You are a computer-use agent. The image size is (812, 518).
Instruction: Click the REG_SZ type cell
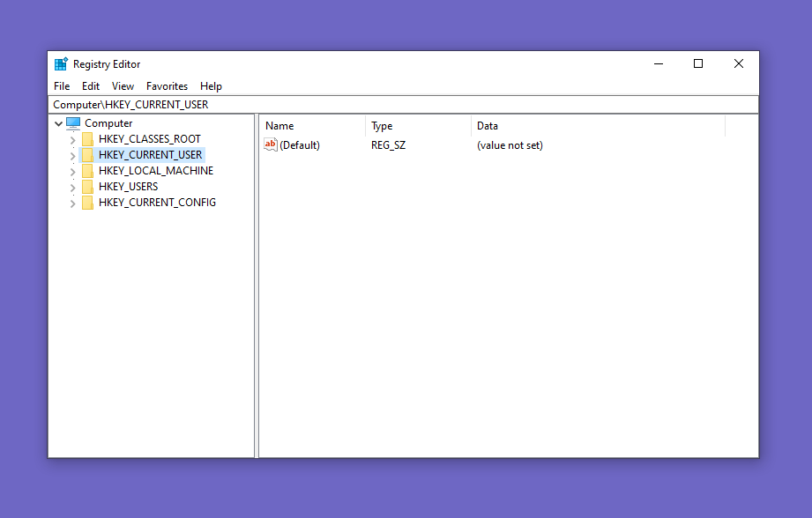389,145
